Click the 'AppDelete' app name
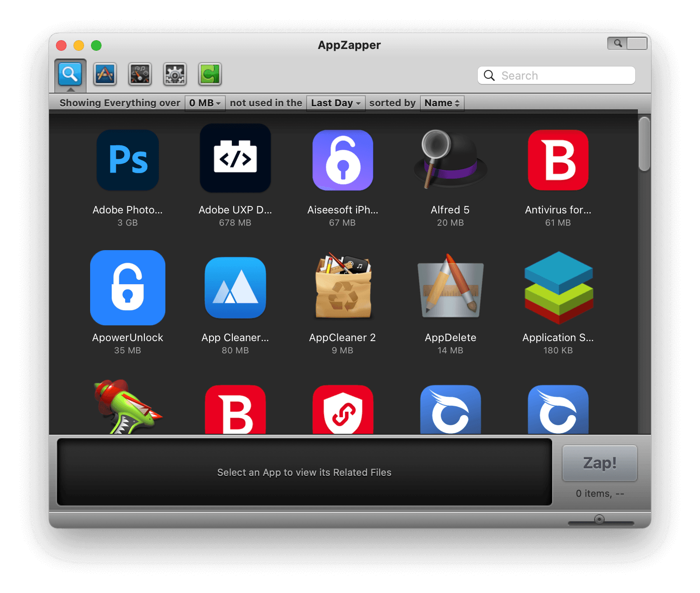 click(x=451, y=338)
